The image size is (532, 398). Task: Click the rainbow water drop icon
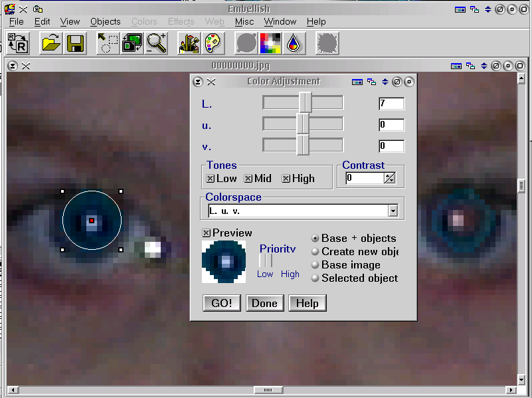coord(294,43)
